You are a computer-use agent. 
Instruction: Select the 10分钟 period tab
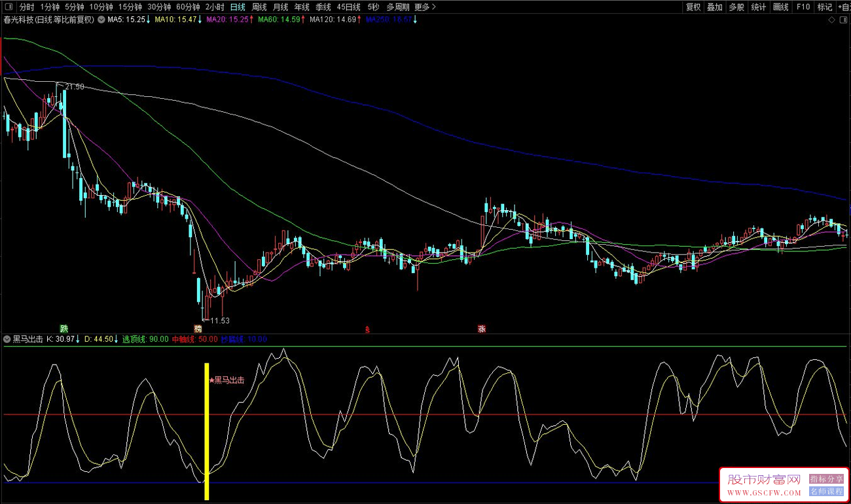click(x=101, y=7)
